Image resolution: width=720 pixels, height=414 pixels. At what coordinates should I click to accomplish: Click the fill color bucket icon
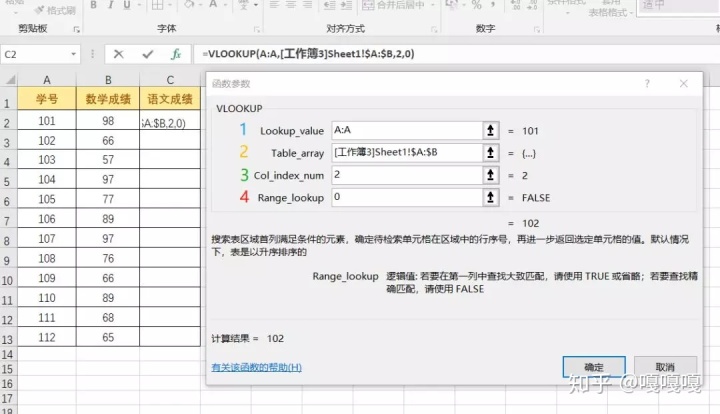click(x=189, y=5)
